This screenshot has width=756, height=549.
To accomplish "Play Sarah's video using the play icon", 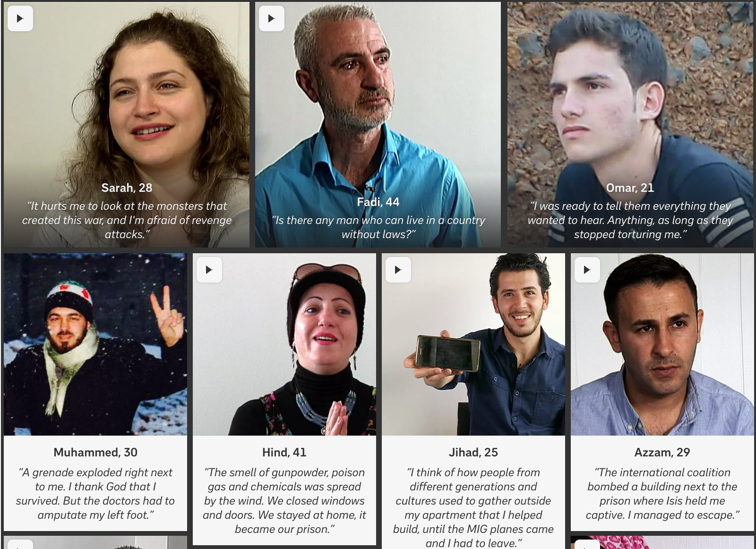I will [20, 18].
